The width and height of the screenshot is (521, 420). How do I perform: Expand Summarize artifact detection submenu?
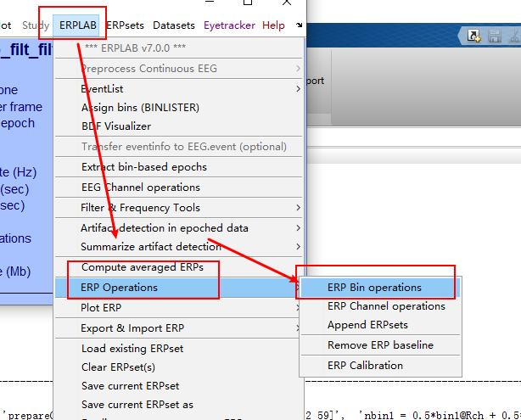pos(179,247)
